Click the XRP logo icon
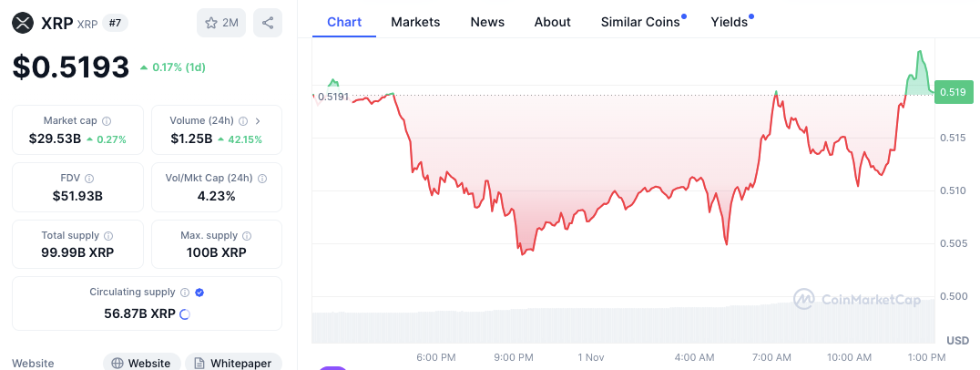 (23, 23)
